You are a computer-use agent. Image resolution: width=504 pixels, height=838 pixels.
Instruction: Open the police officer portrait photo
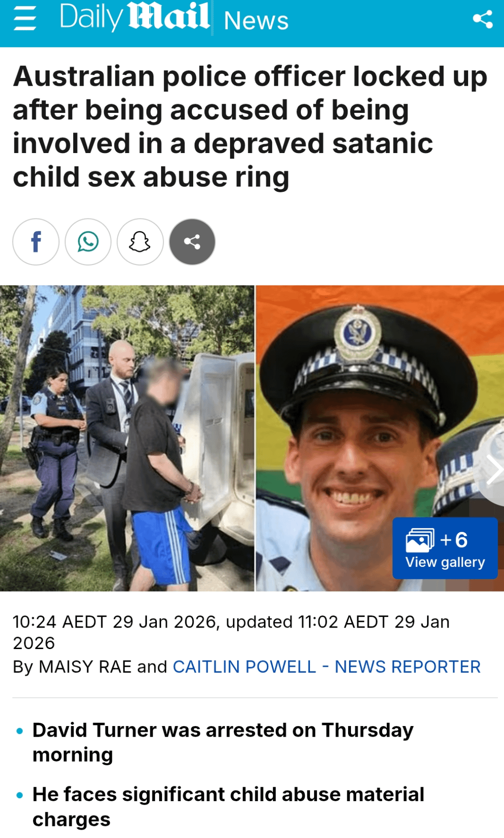(380, 438)
